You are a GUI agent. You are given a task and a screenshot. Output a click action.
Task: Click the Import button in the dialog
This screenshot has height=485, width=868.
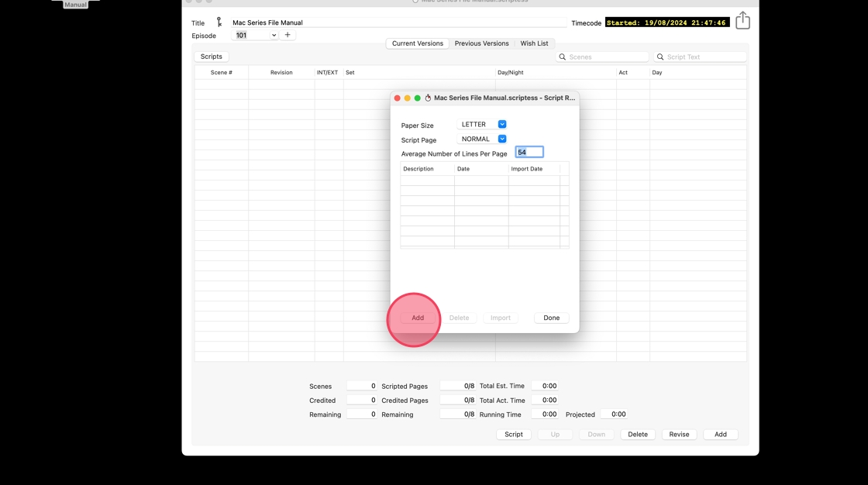coord(501,318)
